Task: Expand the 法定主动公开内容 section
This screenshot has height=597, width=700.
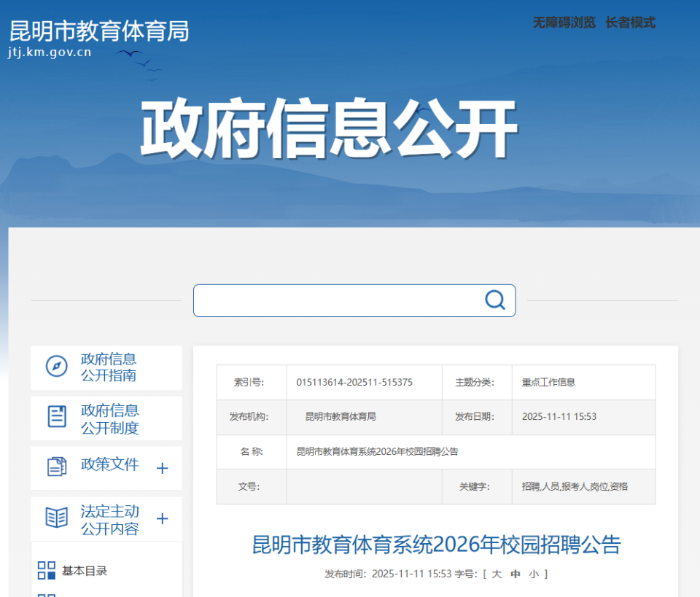Action: 161,518
